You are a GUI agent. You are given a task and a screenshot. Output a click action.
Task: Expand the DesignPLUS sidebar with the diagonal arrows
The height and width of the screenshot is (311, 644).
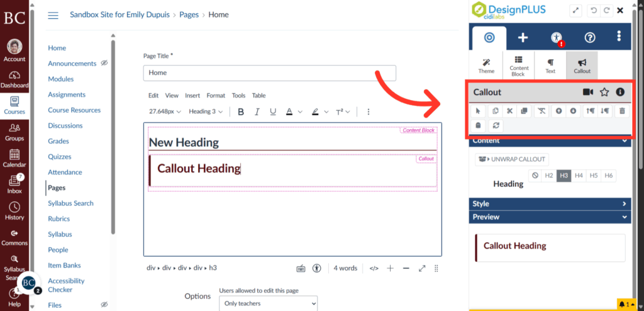tap(576, 10)
